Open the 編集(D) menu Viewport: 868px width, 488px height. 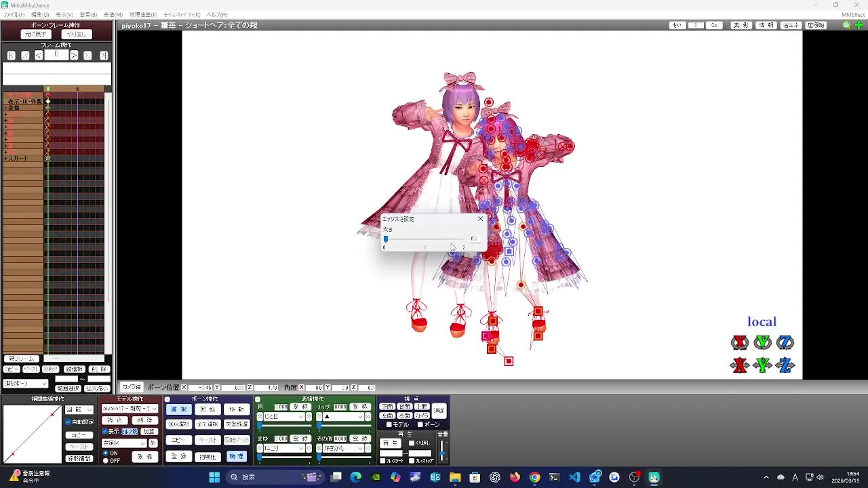(40, 15)
